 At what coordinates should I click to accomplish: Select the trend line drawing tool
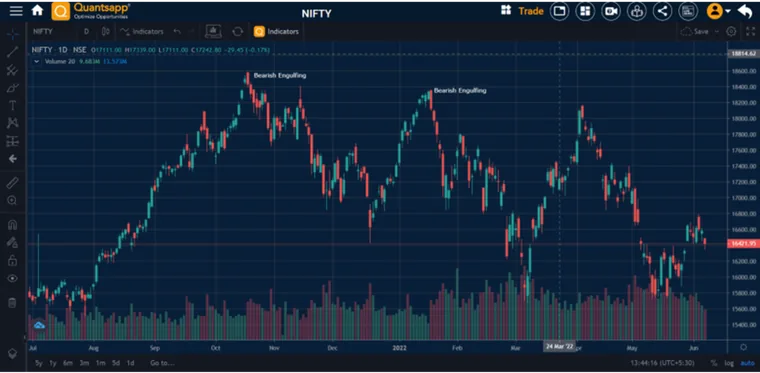[x=12, y=52]
